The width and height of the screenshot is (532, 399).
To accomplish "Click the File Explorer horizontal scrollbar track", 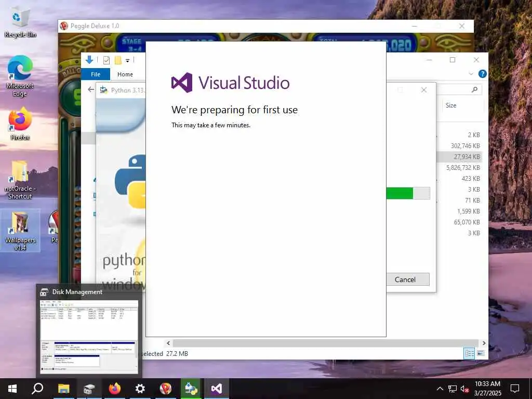I will [x=325, y=343].
